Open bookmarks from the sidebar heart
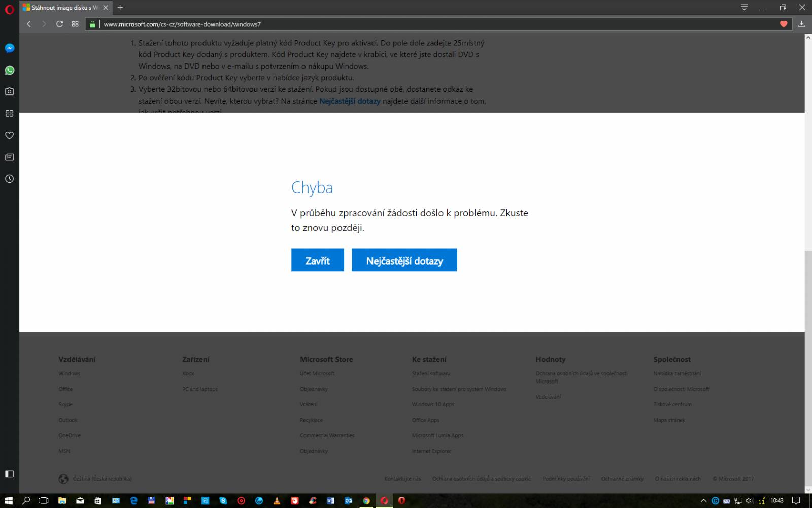This screenshot has height=508, width=812. tap(9, 135)
